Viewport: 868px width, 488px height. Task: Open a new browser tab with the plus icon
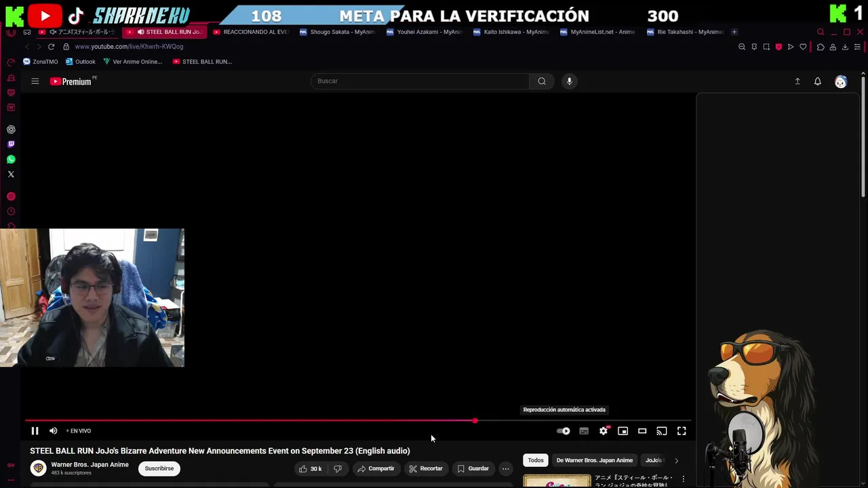click(734, 32)
